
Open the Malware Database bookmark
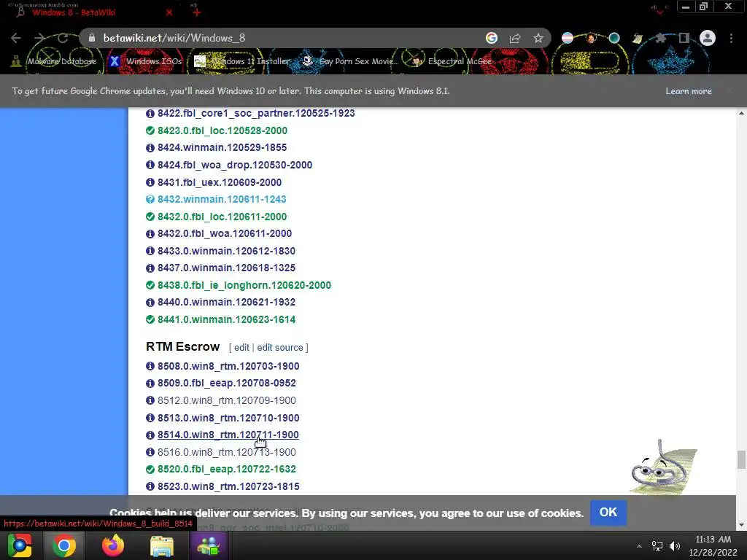pyautogui.click(x=54, y=61)
